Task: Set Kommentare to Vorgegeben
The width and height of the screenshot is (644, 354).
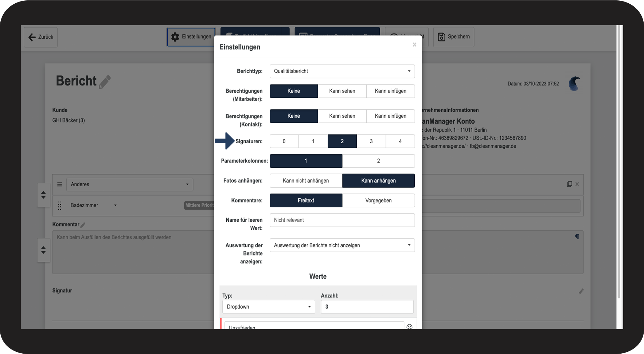Action: coord(379,201)
